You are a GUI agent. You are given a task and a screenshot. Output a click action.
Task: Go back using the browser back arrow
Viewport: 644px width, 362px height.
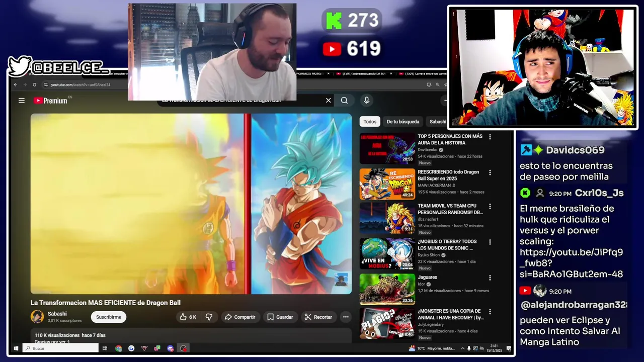[x=16, y=84]
